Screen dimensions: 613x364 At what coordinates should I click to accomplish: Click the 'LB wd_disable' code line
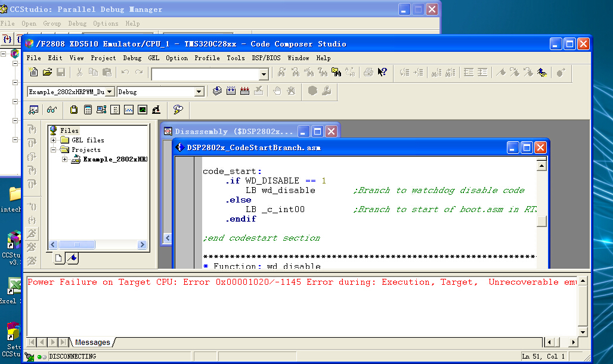pyautogui.click(x=280, y=190)
